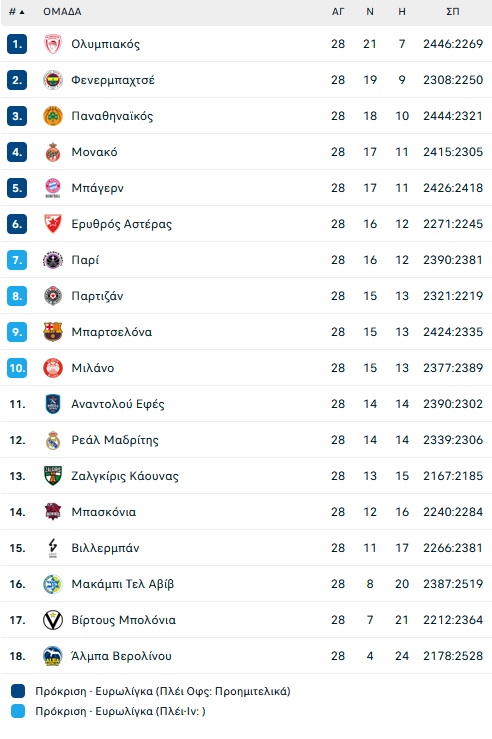This screenshot has width=492, height=739.
Task: Click the rank 1 position badge
Action: (x=17, y=44)
